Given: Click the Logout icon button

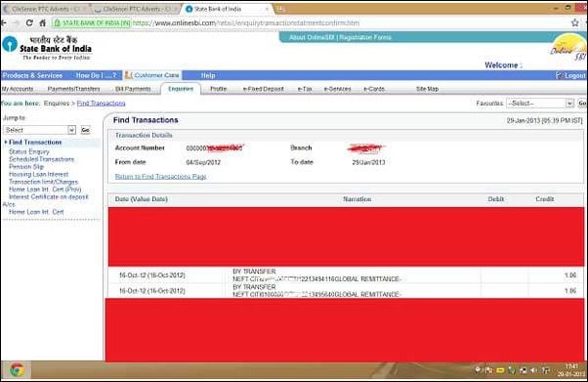Looking at the screenshot, I should click(559, 75).
